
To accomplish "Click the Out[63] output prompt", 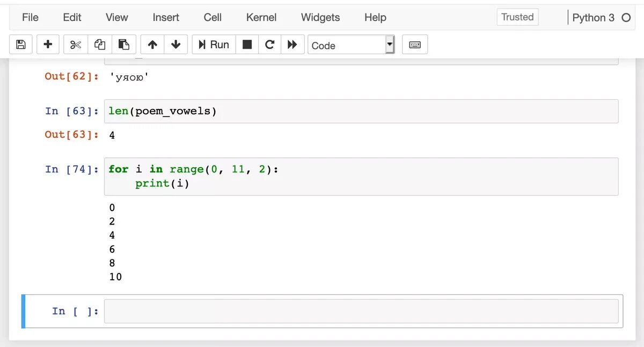I will pos(72,134).
